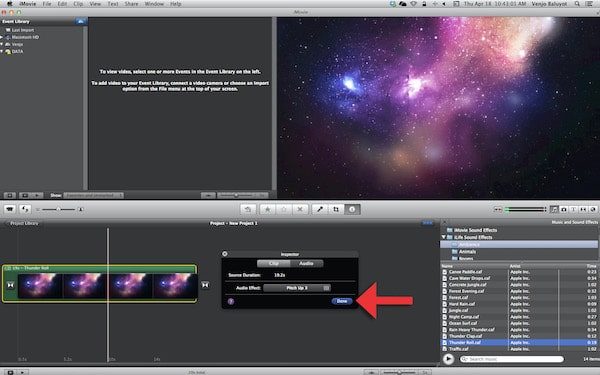Click the swap events and projects button

25,209
